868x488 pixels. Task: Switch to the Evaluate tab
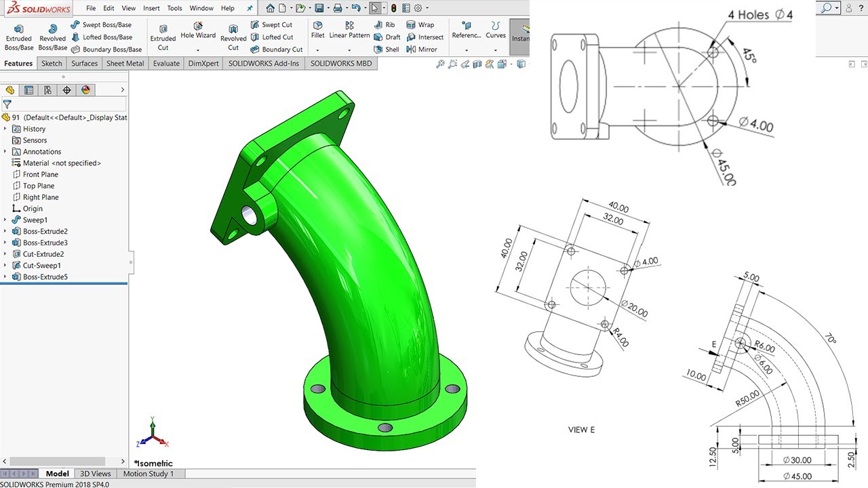[x=166, y=63]
